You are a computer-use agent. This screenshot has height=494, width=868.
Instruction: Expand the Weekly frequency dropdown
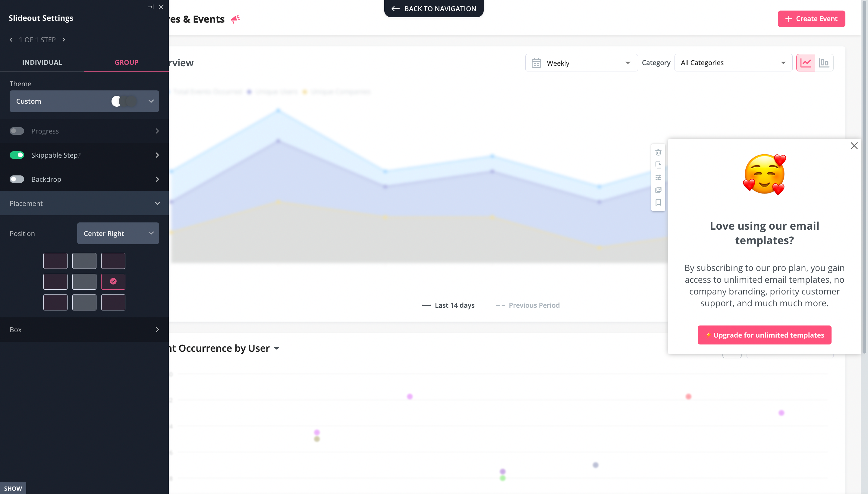pyautogui.click(x=581, y=63)
